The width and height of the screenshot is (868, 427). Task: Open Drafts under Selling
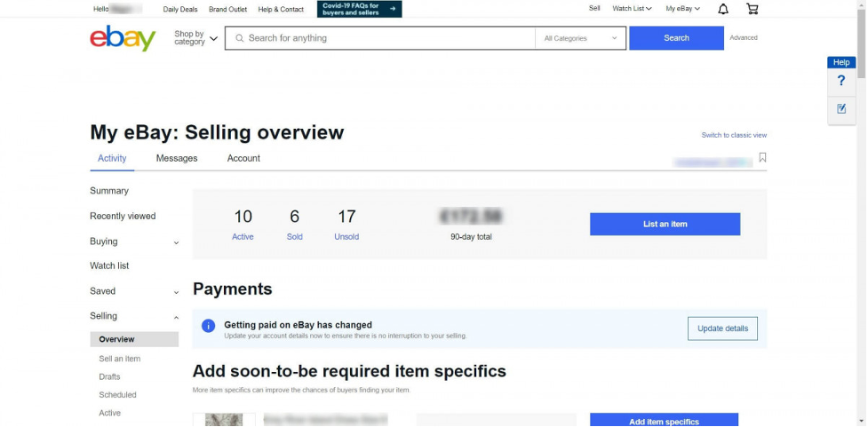pos(109,376)
